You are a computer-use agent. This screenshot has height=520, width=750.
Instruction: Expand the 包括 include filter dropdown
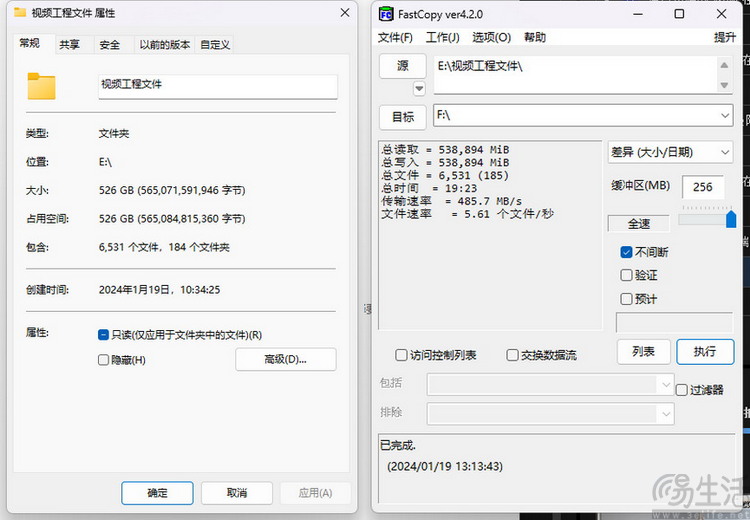coord(666,385)
